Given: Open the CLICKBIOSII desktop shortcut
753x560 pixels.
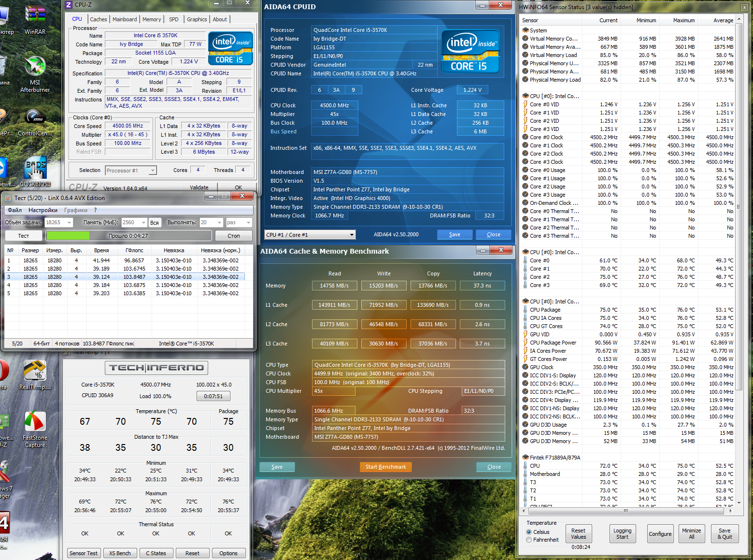Looking at the screenshot, I should click(x=35, y=172).
